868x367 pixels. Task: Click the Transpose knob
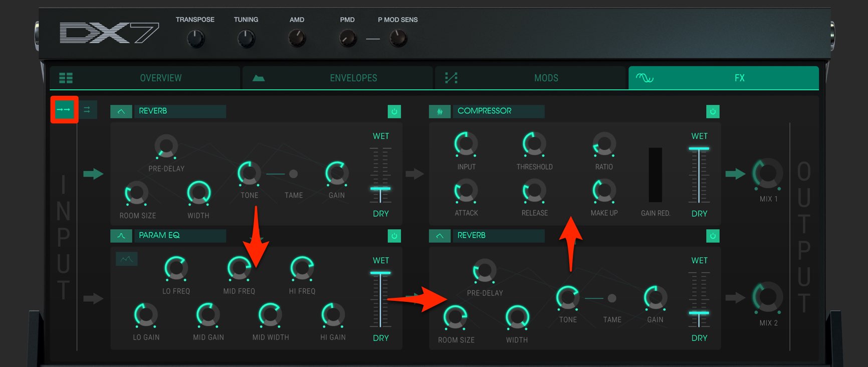pyautogui.click(x=195, y=39)
